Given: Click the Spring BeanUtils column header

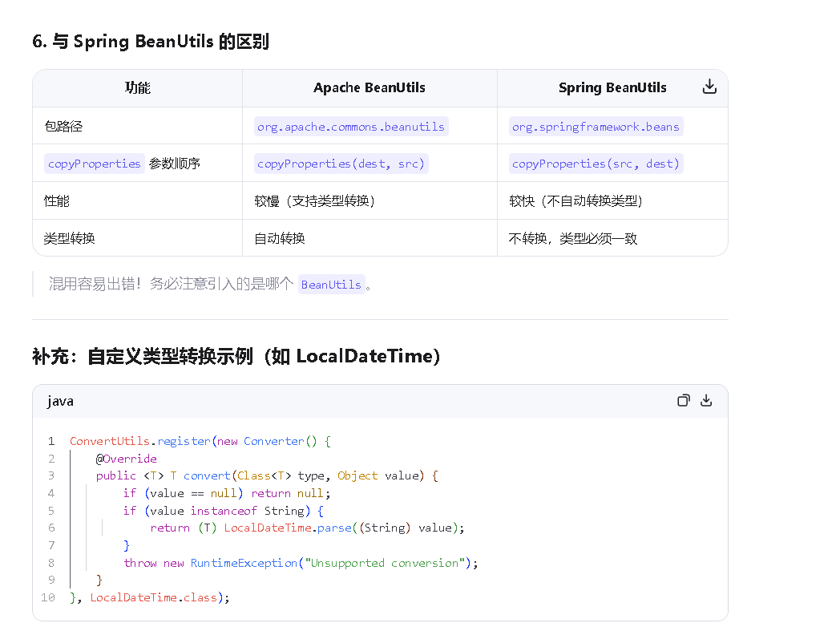Looking at the screenshot, I should pos(612,88).
